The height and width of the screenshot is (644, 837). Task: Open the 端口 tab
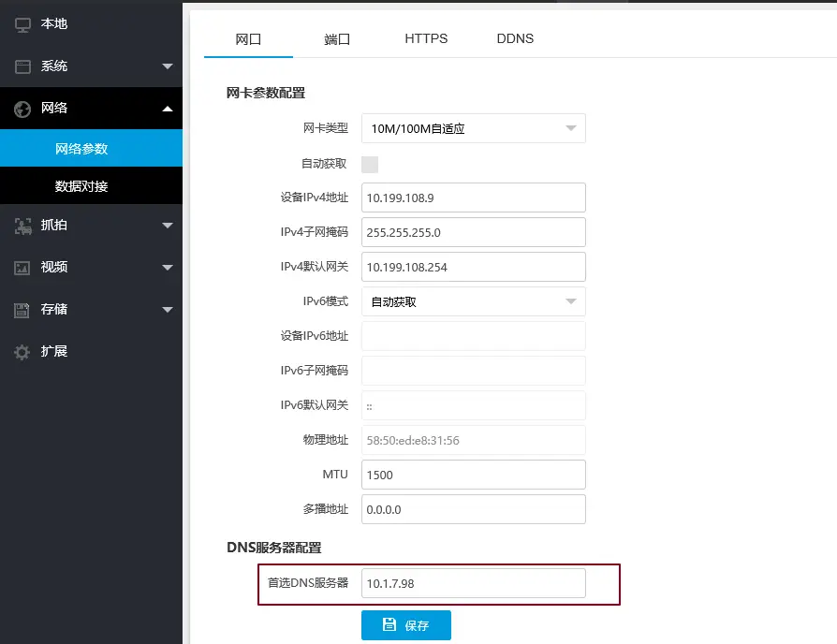coord(337,39)
